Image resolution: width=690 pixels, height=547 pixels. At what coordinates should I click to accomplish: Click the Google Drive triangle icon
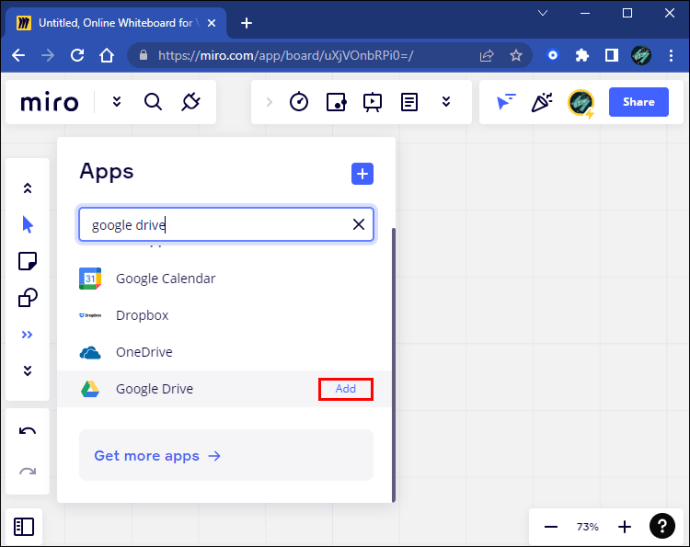pos(90,389)
